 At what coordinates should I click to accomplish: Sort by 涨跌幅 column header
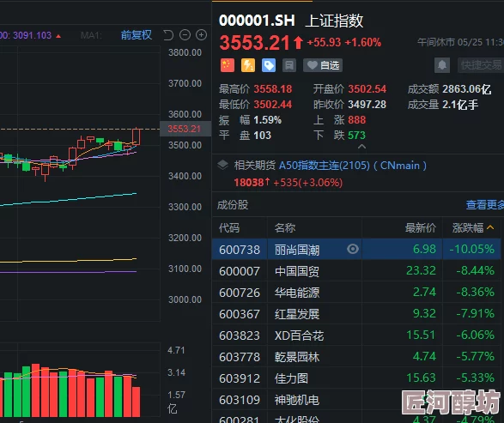pyautogui.click(x=472, y=227)
